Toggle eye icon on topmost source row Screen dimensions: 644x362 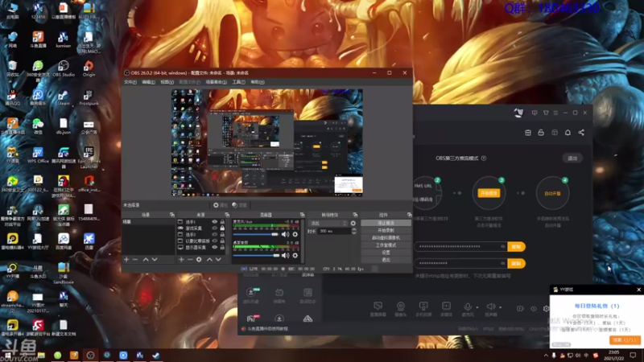coord(214,222)
